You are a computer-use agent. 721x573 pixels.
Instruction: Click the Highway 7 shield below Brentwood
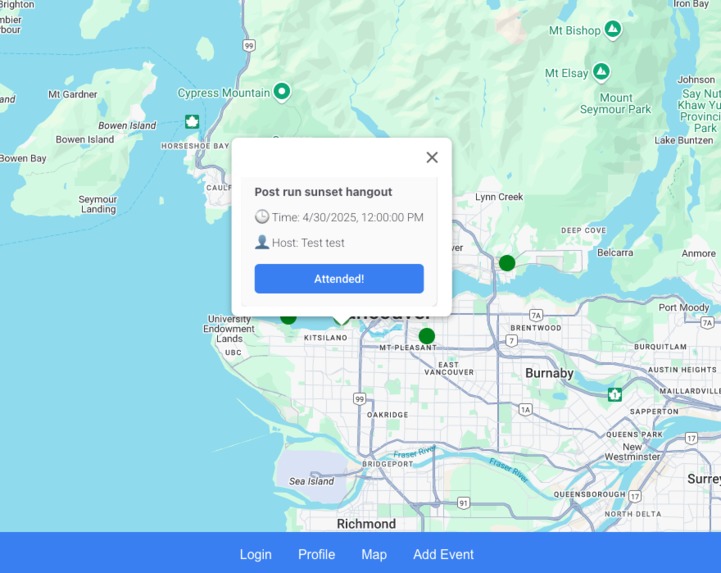(x=511, y=341)
